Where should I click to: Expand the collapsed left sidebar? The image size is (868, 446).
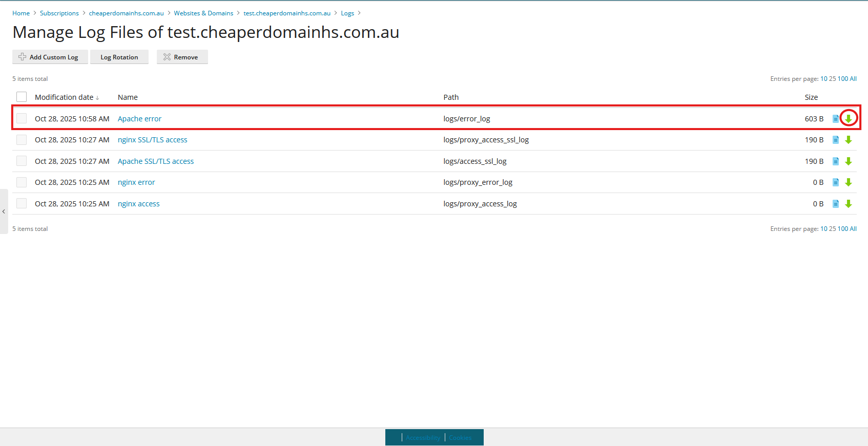coord(4,211)
